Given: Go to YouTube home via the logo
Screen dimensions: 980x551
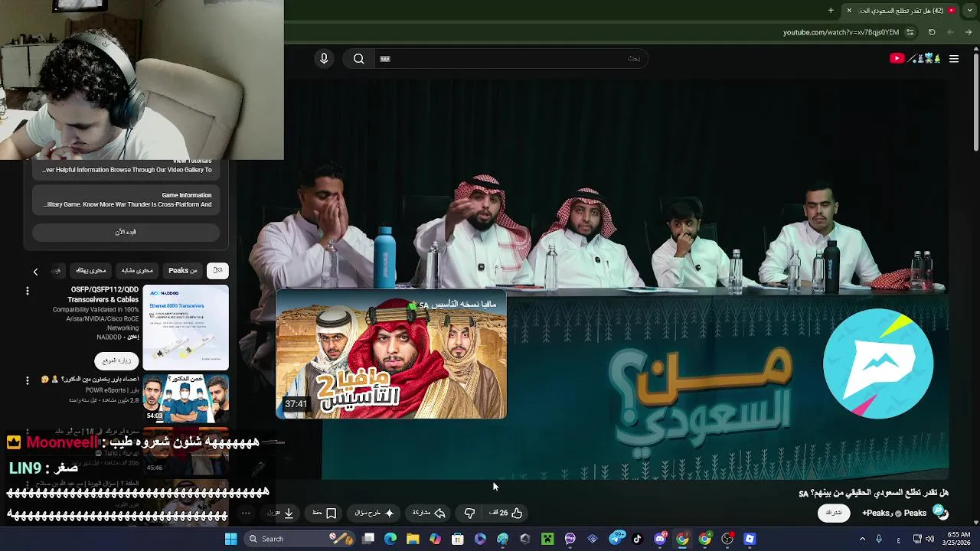Looking at the screenshot, I should [x=914, y=59].
